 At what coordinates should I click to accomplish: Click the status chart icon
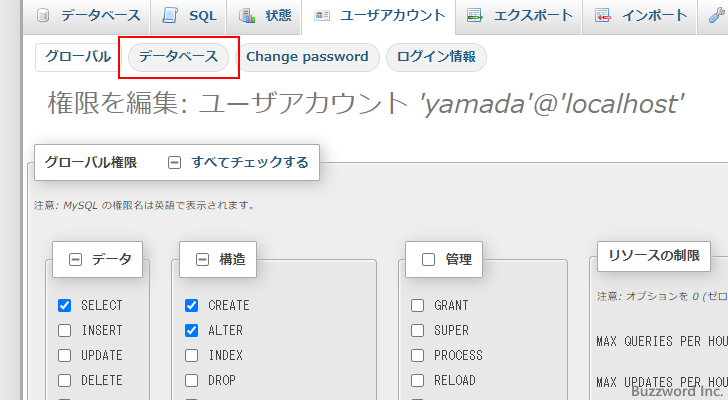[247, 16]
